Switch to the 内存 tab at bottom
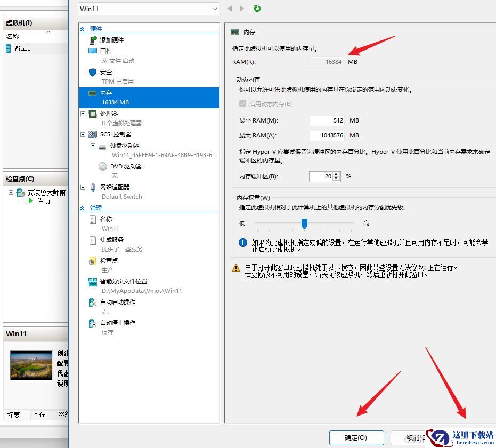 point(39,414)
